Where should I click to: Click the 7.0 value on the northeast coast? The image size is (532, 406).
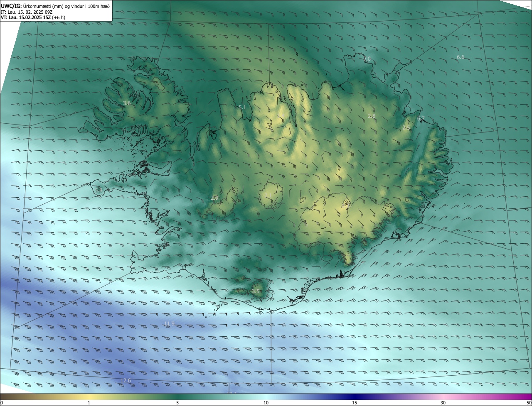367,59
